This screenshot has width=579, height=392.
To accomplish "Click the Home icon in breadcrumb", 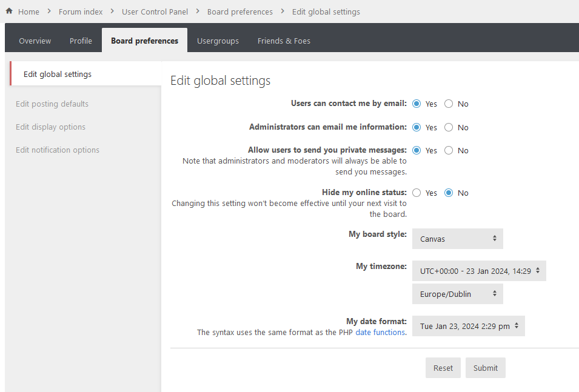I will pyautogui.click(x=9, y=12).
